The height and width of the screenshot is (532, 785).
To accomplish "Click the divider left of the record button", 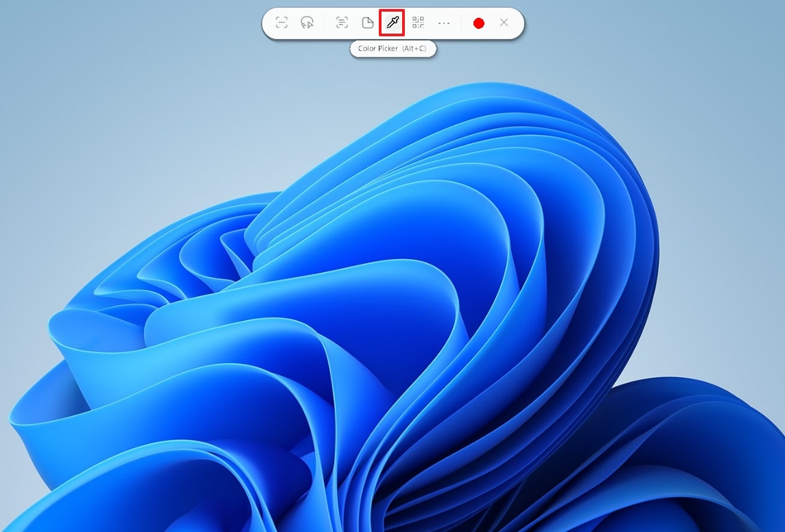I will 461,23.
